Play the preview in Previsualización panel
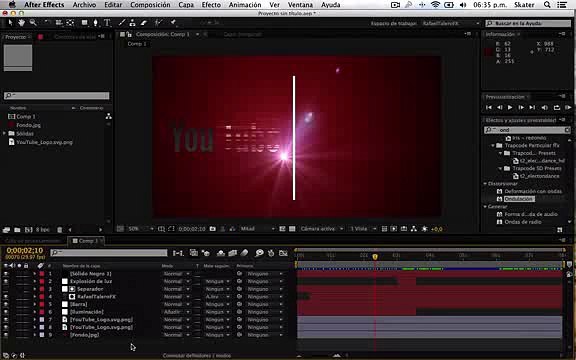The height and width of the screenshot is (360, 576). point(510,108)
